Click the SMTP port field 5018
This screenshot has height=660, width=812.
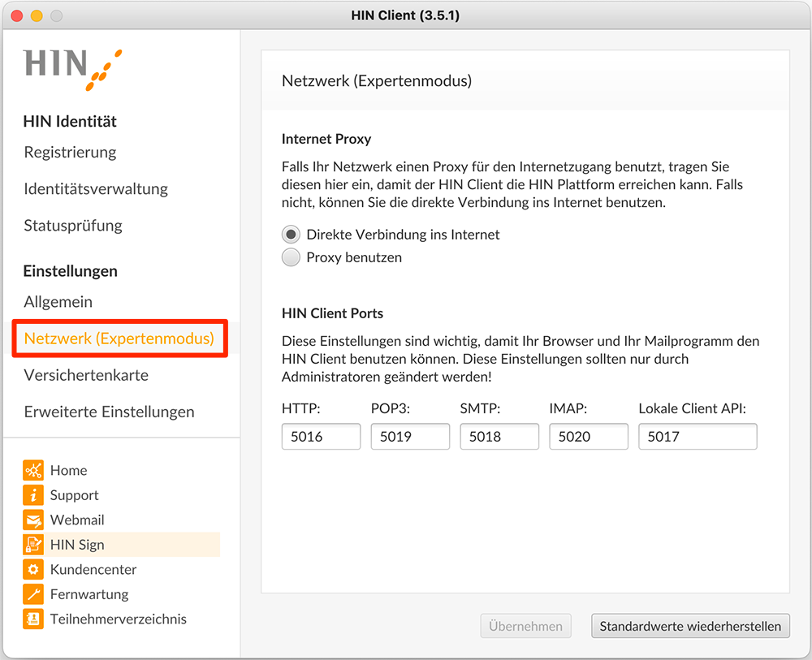499,437
